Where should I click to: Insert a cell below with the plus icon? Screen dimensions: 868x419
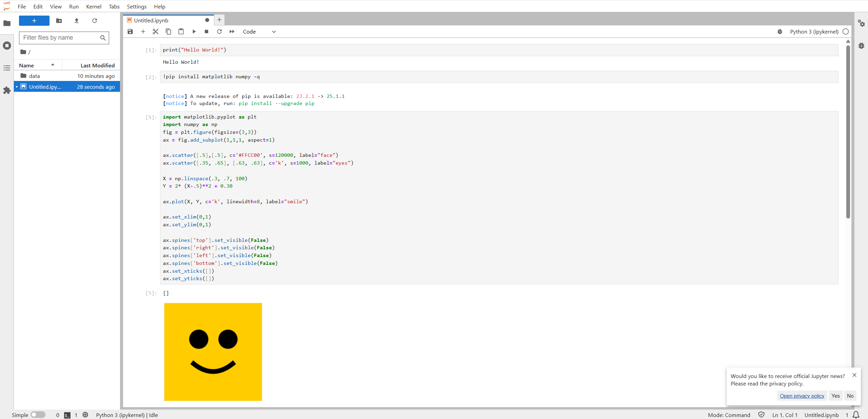(x=143, y=32)
